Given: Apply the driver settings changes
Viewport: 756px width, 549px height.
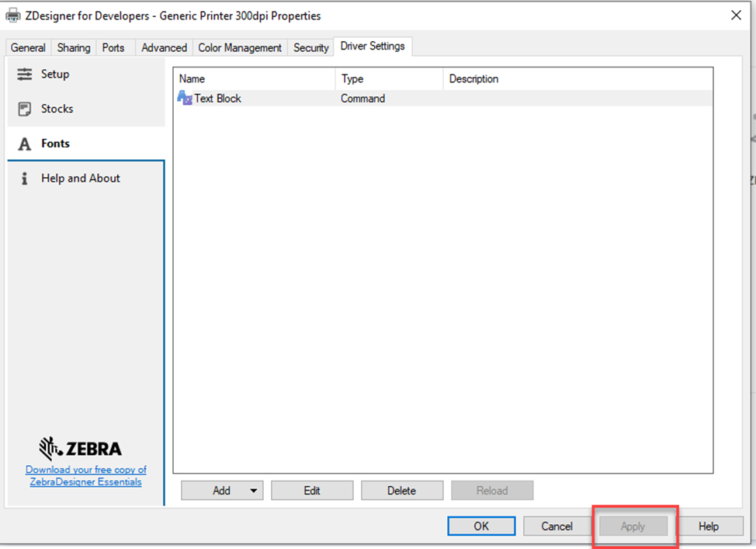Looking at the screenshot, I should [633, 526].
